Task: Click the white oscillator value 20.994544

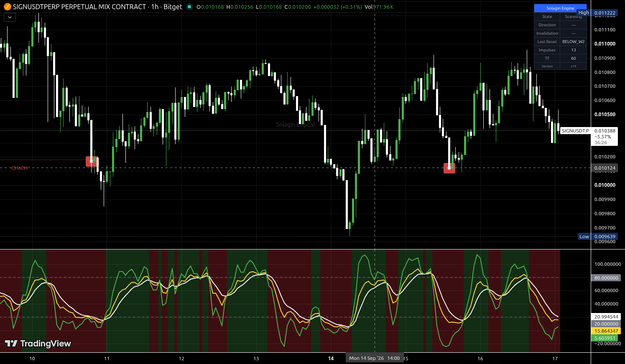Action: 606,317
